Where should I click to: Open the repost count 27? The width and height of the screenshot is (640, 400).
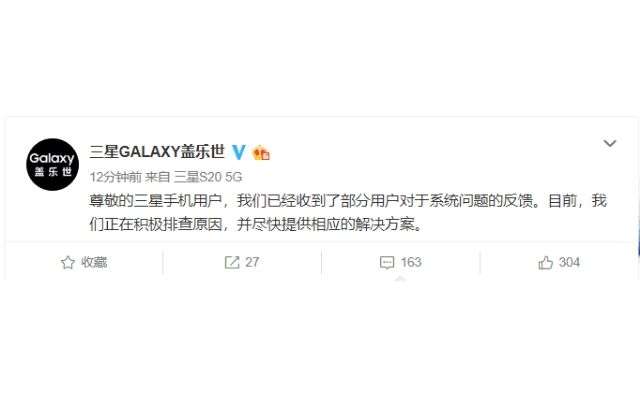pyautogui.click(x=252, y=262)
